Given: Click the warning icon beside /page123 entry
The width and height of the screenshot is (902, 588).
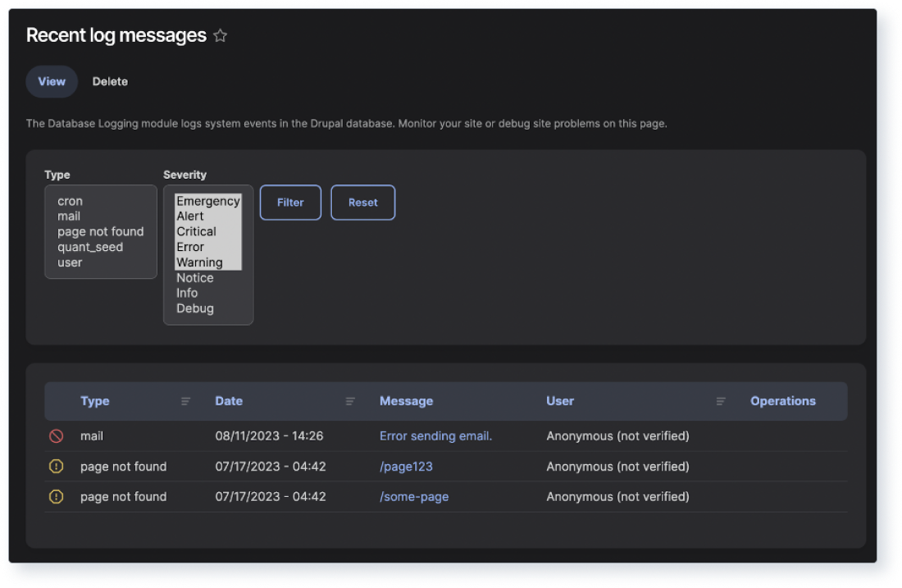Looking at the screenshot, I should [x=56, y=466].
